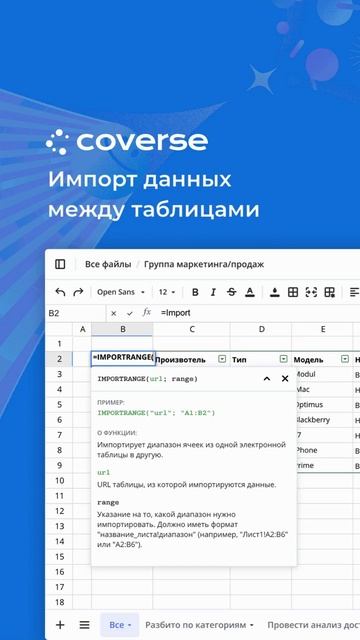Confirm formula with the checkmark icon
This screenshot has height=640, width=360.
tap(130, 313)
